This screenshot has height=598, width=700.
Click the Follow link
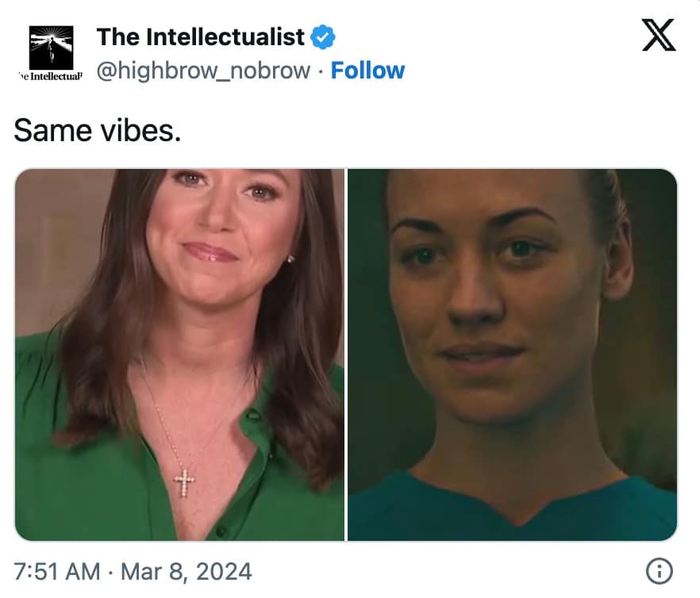(x=367, y=71)
